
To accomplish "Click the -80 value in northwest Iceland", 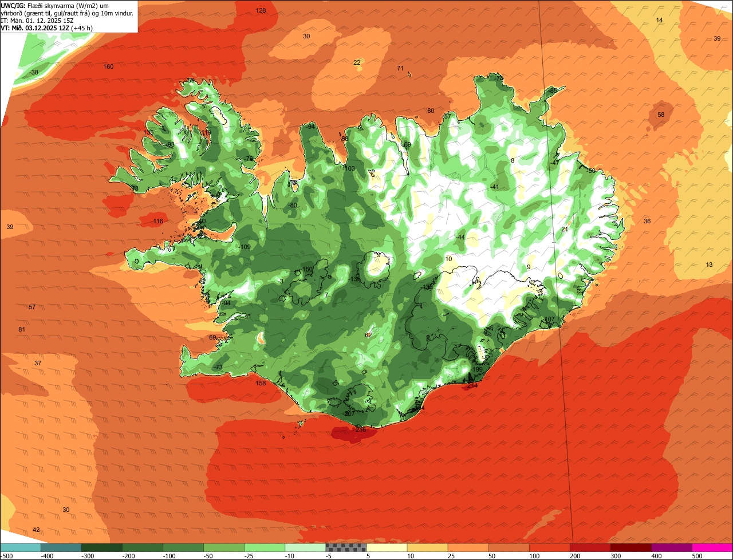I will pyautogui.click(x=293, y=205).
